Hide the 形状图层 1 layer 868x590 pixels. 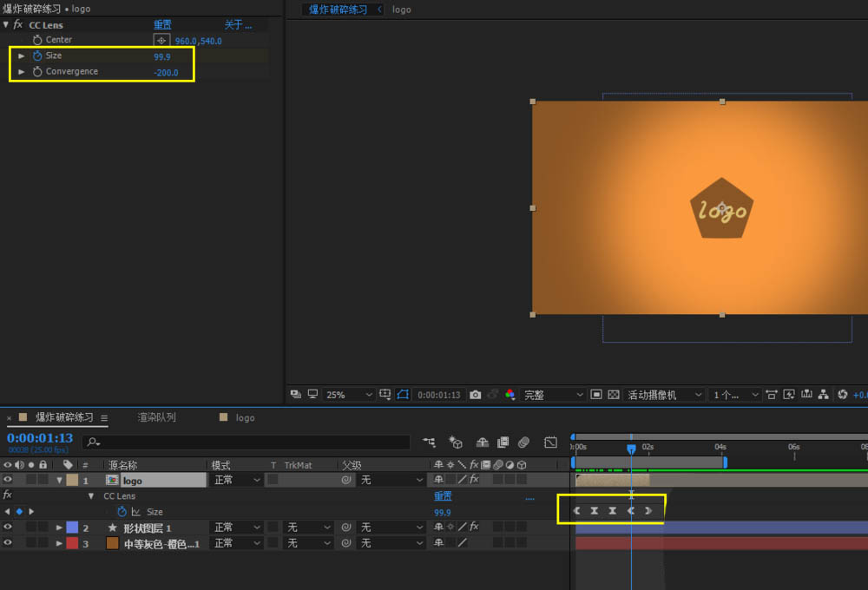coord(8,528)
